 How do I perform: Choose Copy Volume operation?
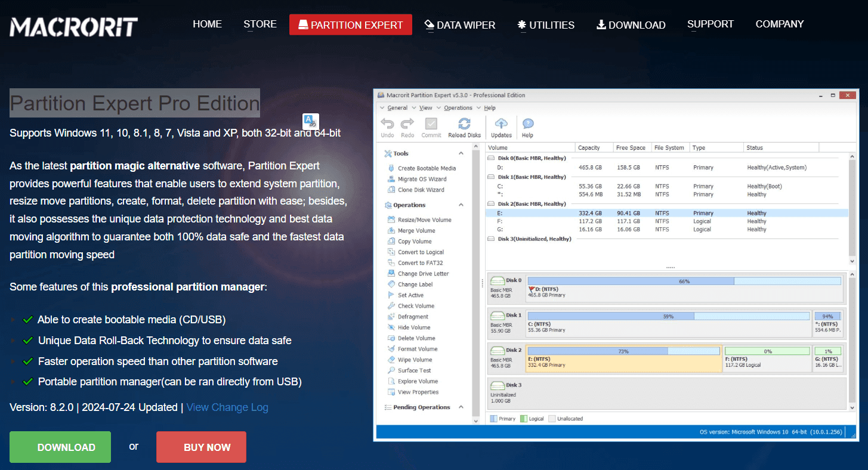410,241
